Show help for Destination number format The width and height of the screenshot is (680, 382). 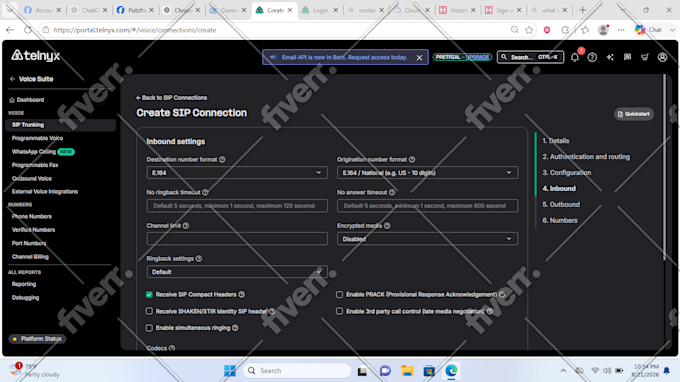pyautogui.click(x=222, y=160)
